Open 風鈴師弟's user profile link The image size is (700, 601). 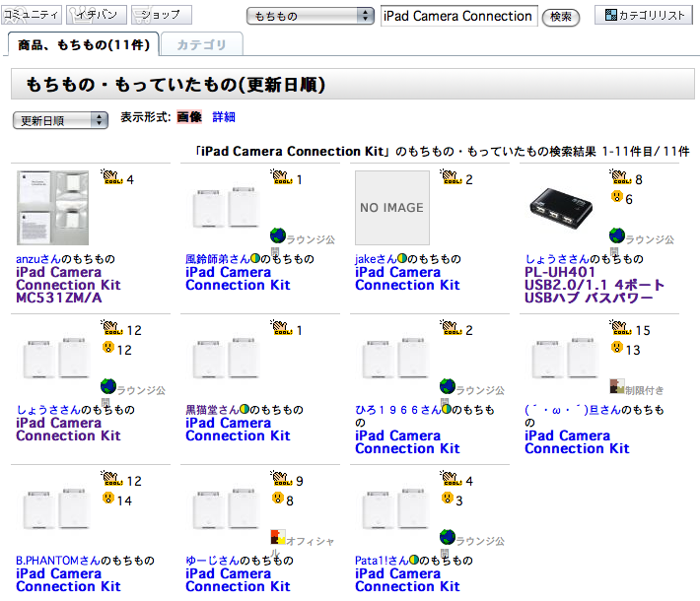click(x=218, y=259)
